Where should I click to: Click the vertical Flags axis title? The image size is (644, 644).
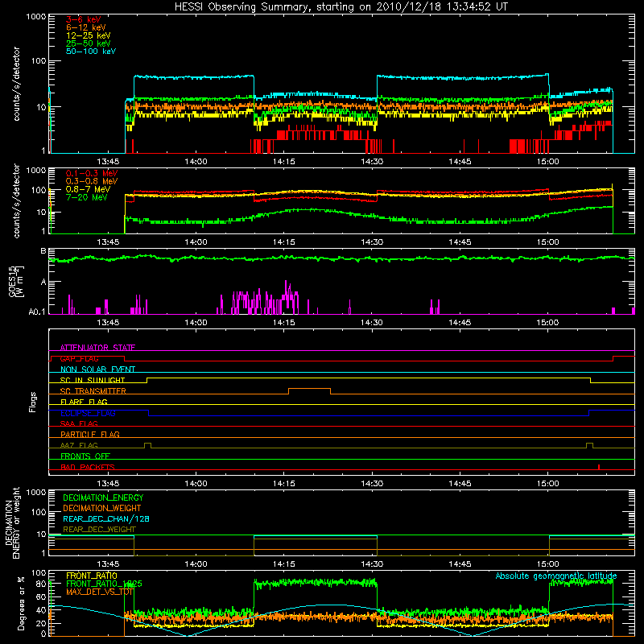[33, 402]
